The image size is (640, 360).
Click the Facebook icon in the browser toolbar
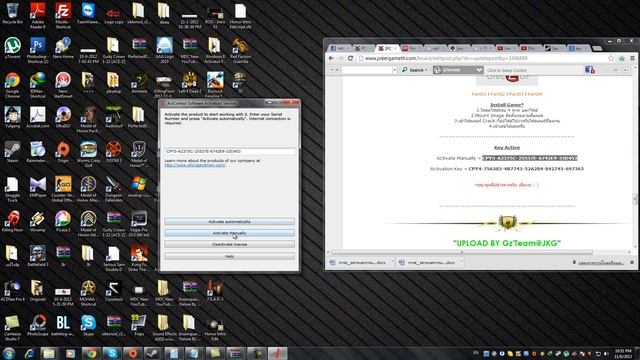click(589, 70)
